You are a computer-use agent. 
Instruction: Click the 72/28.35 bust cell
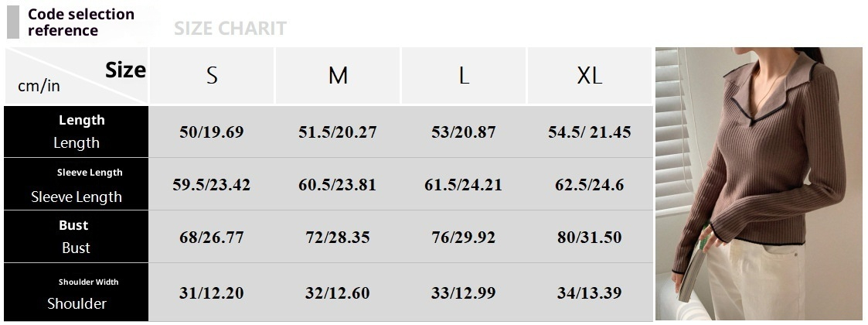point(338,238)
